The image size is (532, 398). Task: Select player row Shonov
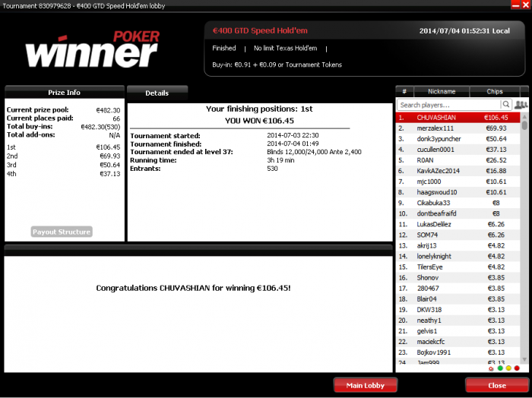458,278
